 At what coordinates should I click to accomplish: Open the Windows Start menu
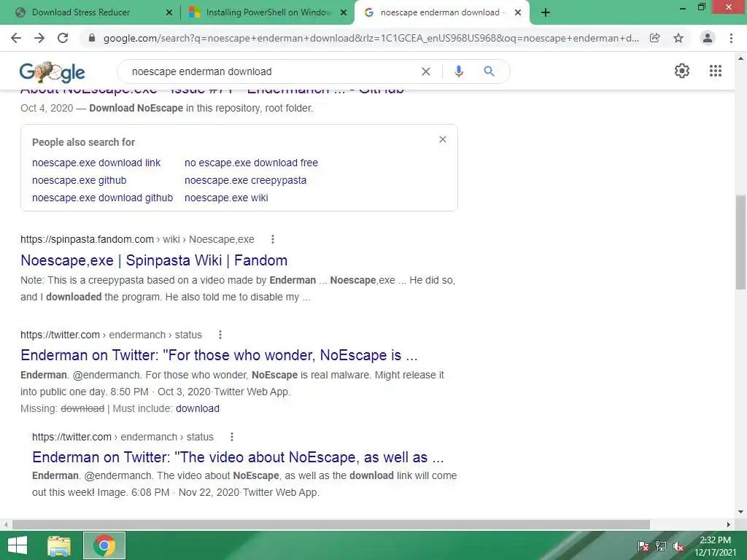[x=18, y=545]
